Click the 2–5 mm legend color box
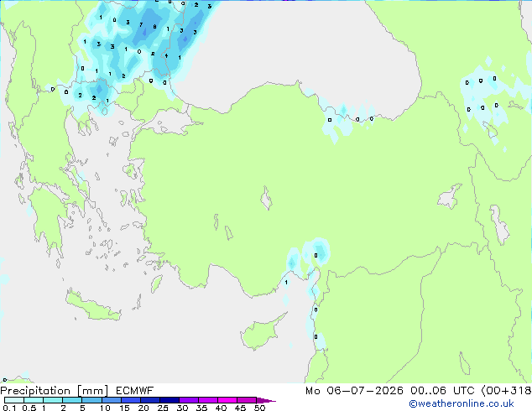This screenshot has height=411, width=532. pyautogui.click(x=72, y=400)
